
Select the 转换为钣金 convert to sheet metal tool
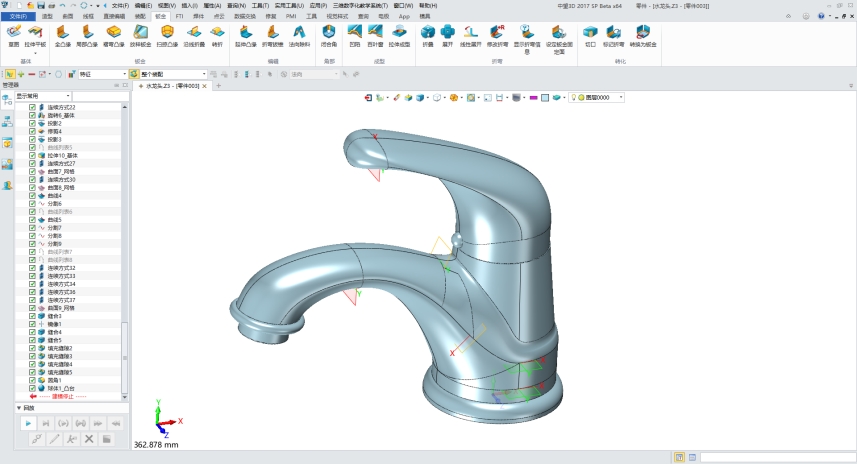click(x=642, y=35)
